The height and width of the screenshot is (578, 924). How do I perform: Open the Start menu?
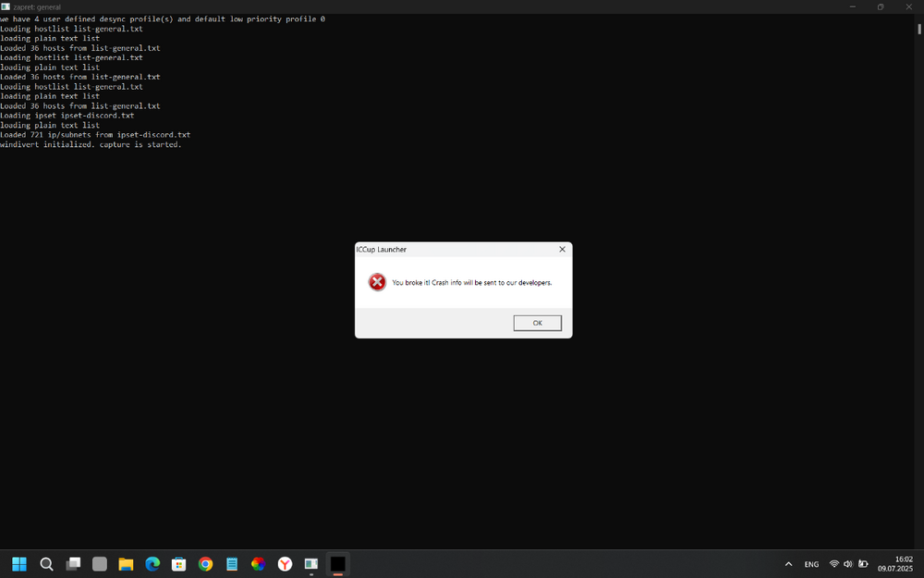click(x=19, y=563)
